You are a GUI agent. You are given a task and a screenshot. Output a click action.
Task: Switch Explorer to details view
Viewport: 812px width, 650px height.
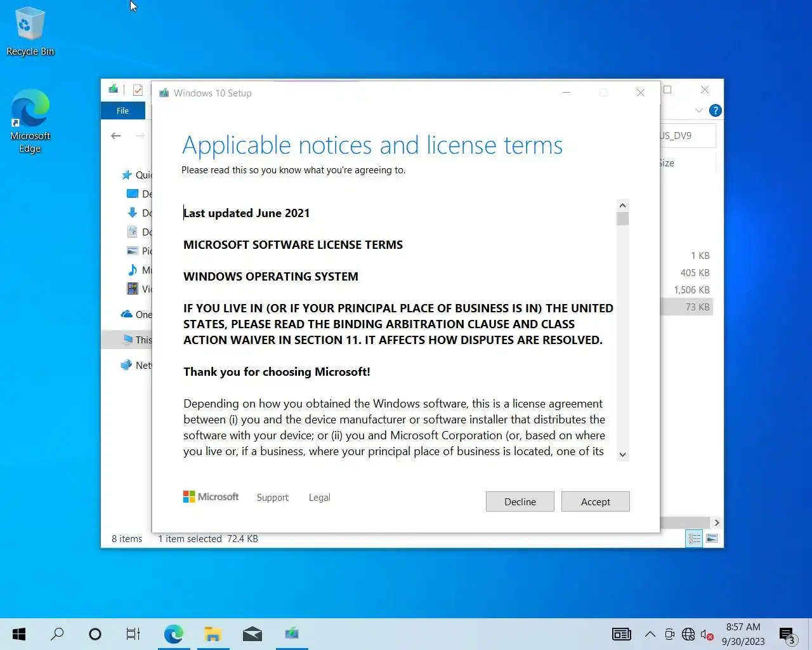tap(695, 538)
